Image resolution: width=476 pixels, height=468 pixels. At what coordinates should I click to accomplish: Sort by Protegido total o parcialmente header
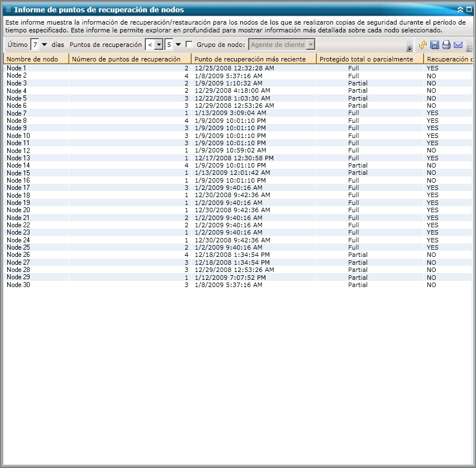[x=370, y=59]
